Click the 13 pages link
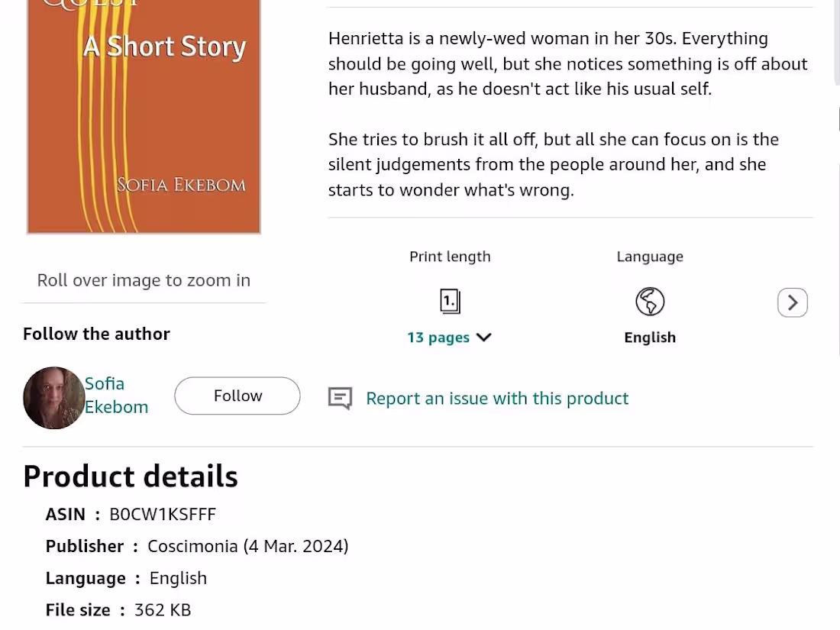840x630 pixels. click(438, 337)
